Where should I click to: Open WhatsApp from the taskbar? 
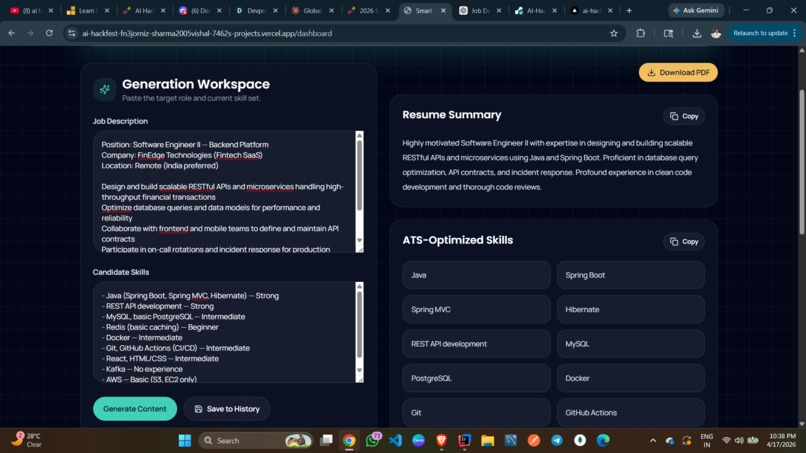(x=372, y=441)
